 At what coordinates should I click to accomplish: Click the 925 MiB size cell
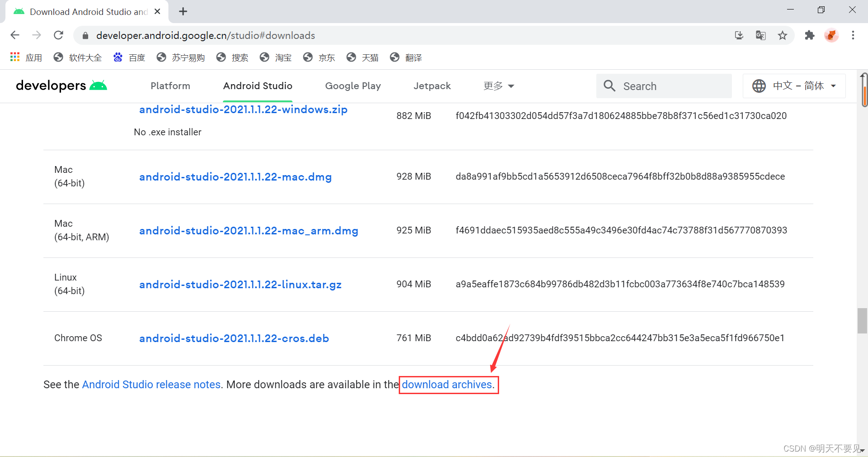[x=414, y=230]
